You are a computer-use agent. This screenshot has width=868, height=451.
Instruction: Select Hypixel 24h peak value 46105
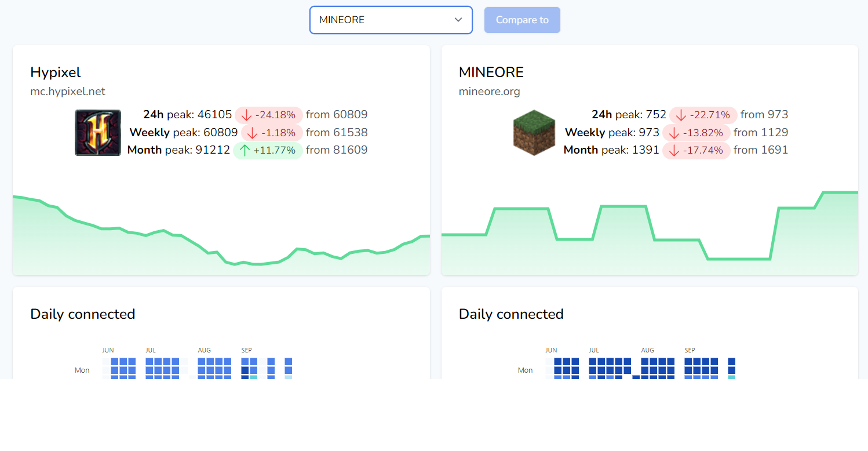click(x=214, y=115)
